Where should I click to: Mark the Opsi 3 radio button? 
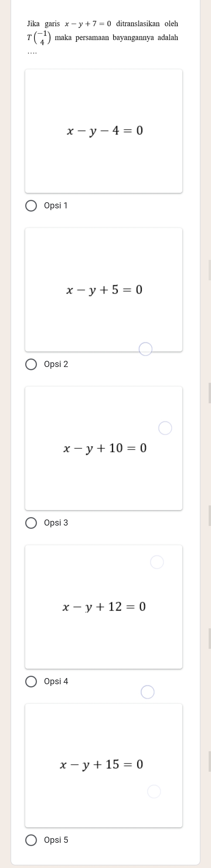coord(31,523)
